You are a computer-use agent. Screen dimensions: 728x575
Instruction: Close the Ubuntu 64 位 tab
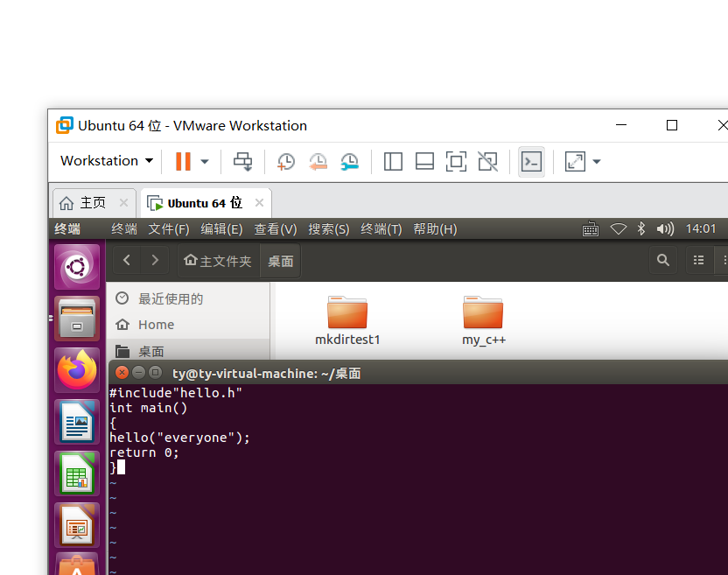tap(260, 203)
